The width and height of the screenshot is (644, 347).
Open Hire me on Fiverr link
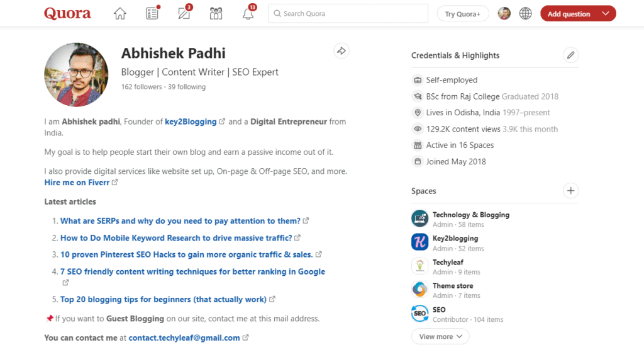[77, 183]
